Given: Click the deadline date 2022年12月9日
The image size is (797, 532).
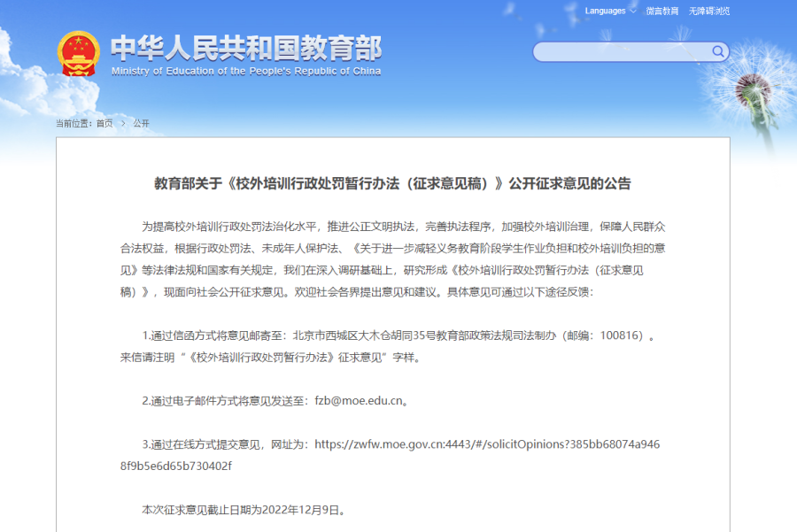Looking at the screenshot, I should click(x=299, y=510).
